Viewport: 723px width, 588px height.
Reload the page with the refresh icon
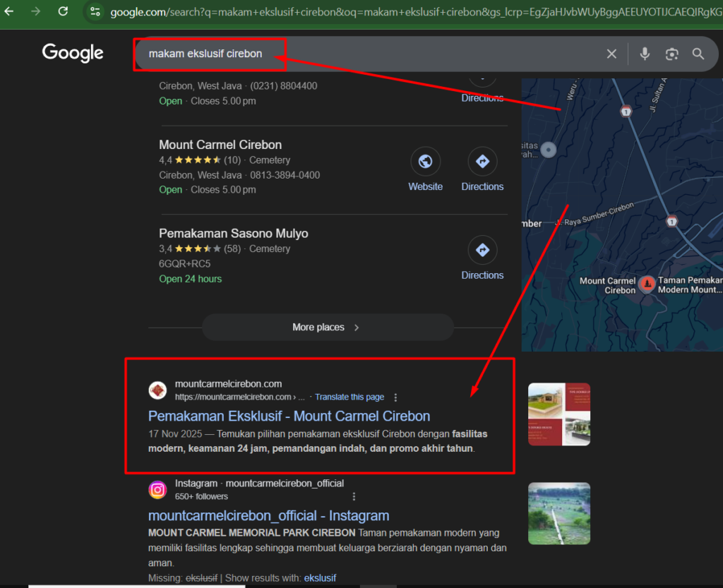[x=63, y=11]
